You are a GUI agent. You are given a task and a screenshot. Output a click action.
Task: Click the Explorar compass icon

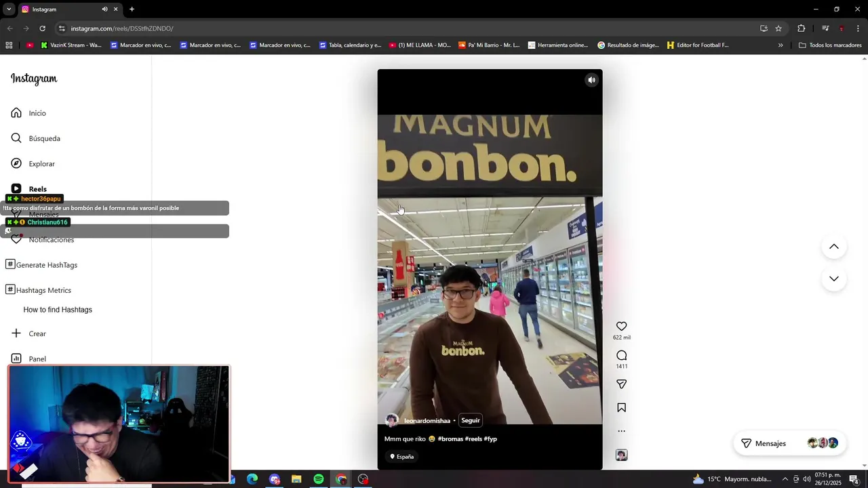[x=16, y=163]
